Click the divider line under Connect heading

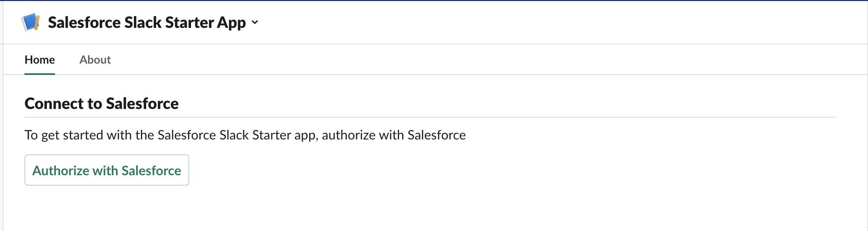point(430,117)
